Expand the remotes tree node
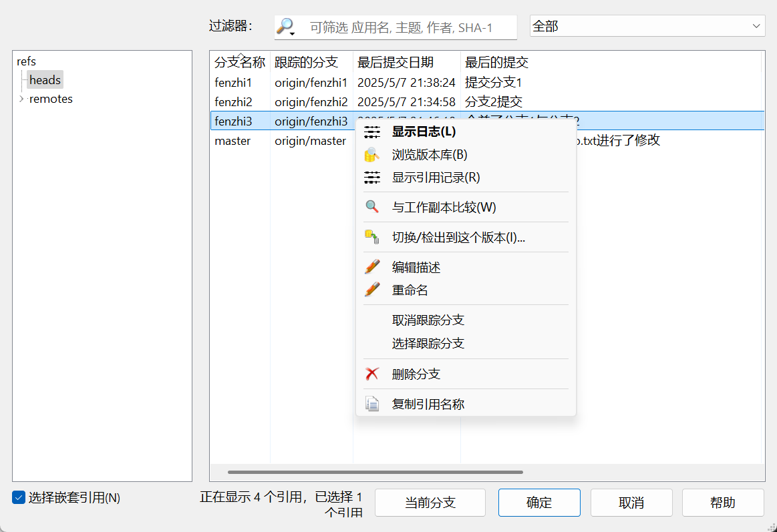Image resolution: width=777 pixels, height=532 pixels. pos(21,98)
